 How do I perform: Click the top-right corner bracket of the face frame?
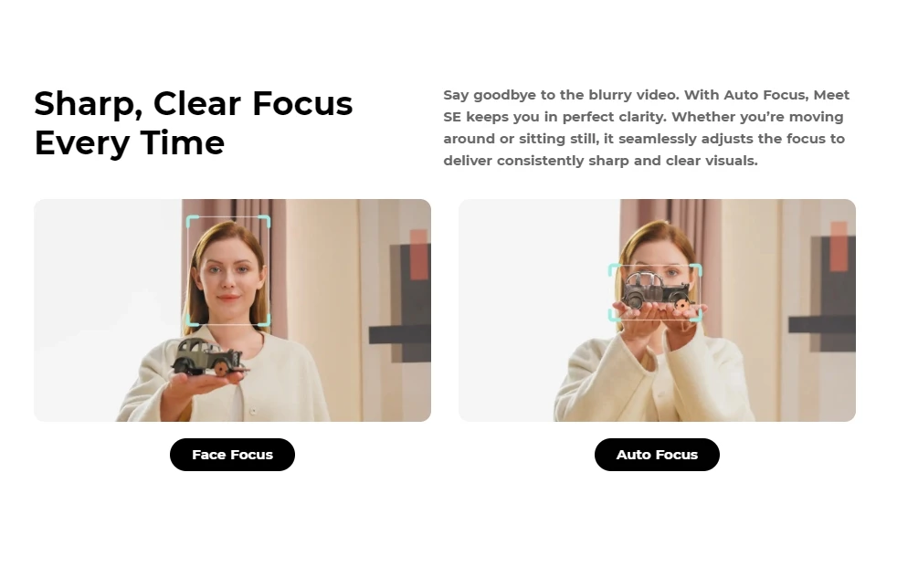coord(265,221)
